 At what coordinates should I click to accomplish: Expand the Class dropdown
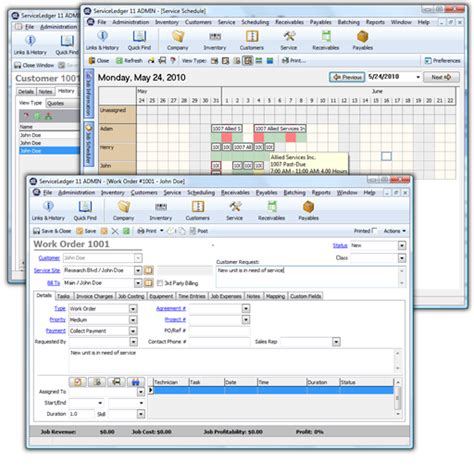pos(402,258)
